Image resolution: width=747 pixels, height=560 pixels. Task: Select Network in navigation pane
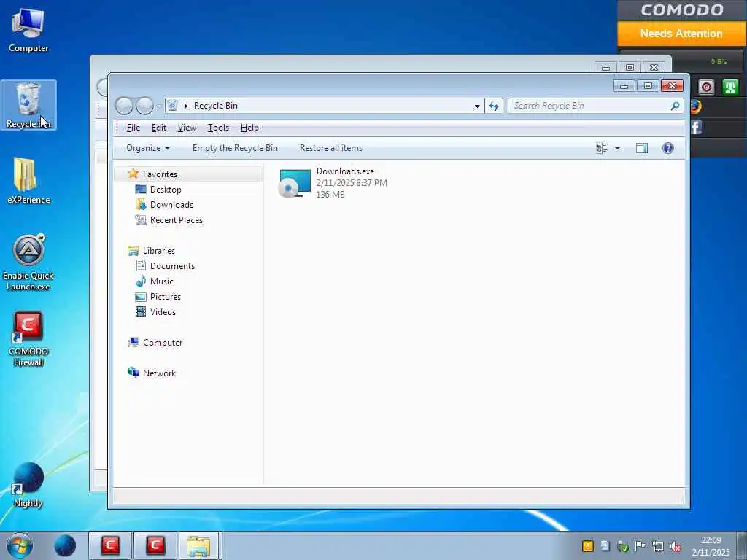[159, 373]
